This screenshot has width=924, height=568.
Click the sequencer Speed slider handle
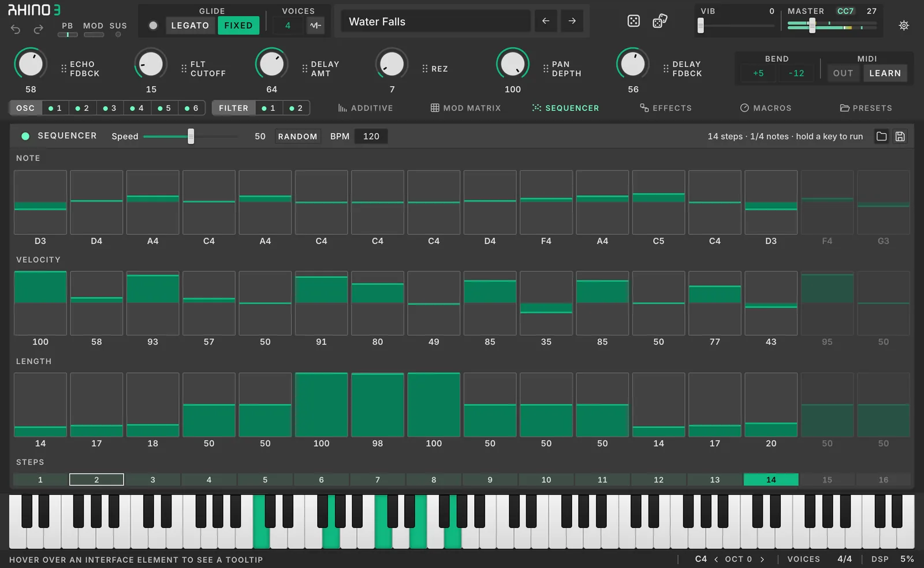point(191,136)
